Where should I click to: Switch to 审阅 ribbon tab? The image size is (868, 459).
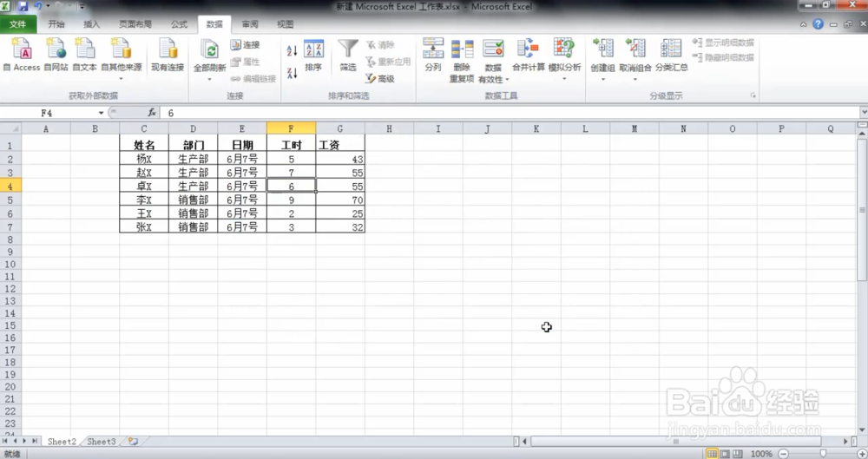tap(250, 24)
